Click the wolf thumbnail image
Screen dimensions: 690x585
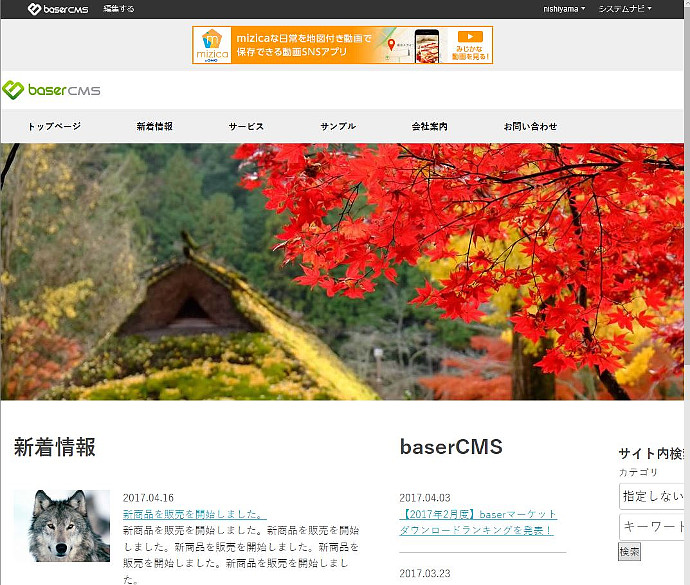pyautogui.click(x=62, y=525)
